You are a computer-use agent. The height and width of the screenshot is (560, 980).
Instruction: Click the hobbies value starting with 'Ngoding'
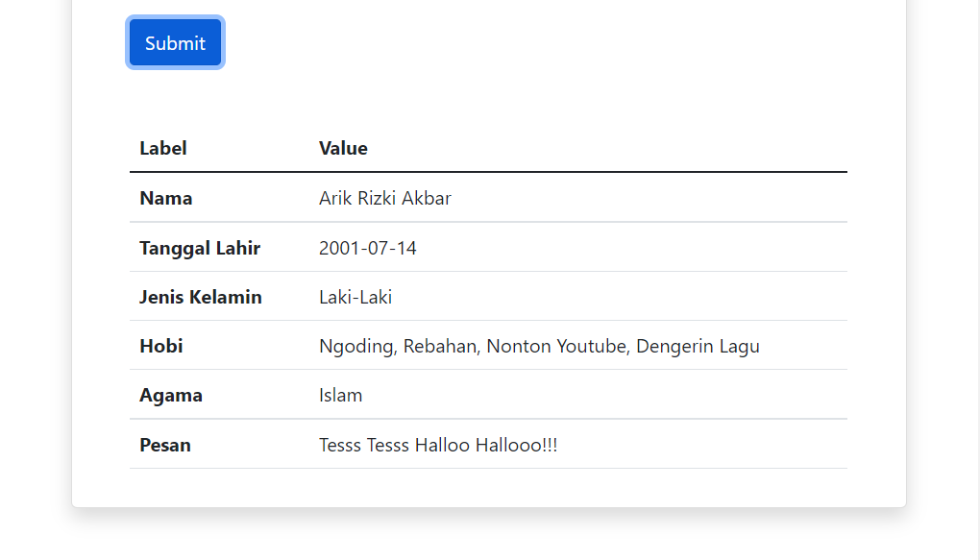(x=539, y=346)
